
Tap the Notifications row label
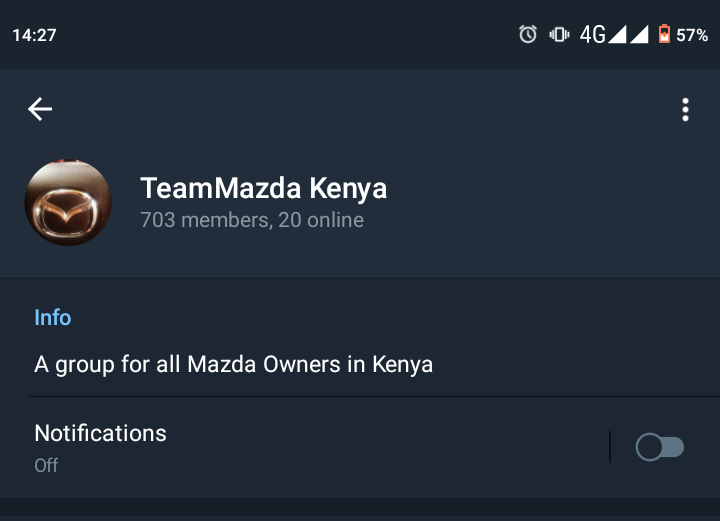100,433
